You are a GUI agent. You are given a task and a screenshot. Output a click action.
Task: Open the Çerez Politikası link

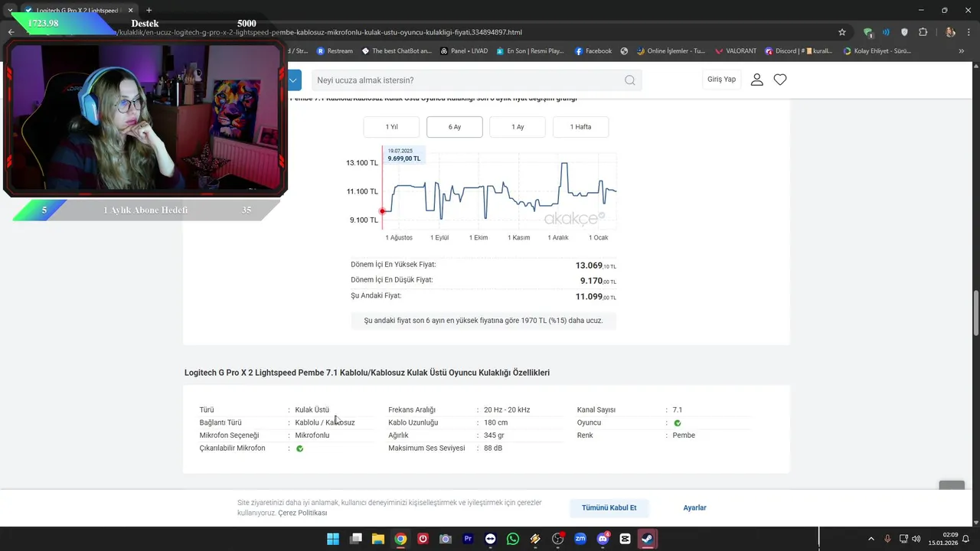click(302, 513)
